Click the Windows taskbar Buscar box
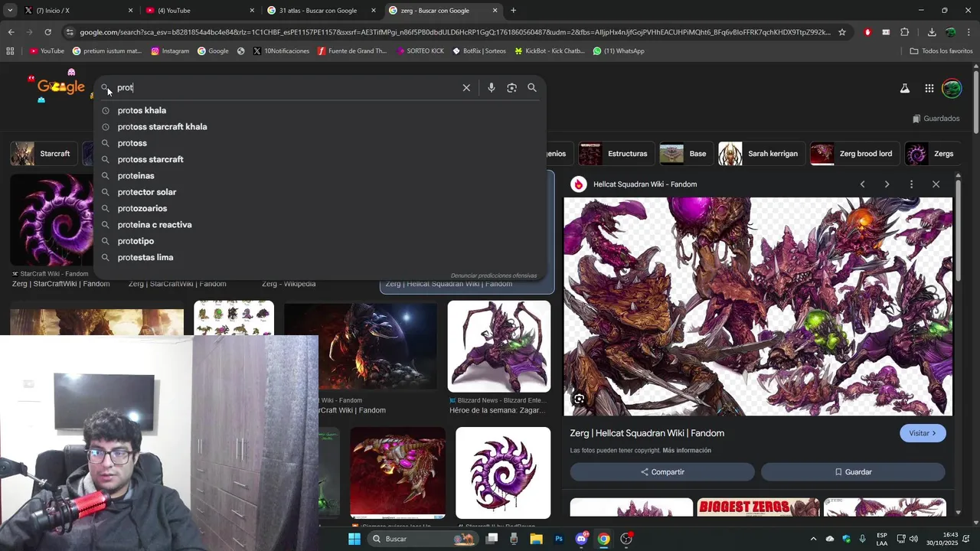 pos(423,539)
